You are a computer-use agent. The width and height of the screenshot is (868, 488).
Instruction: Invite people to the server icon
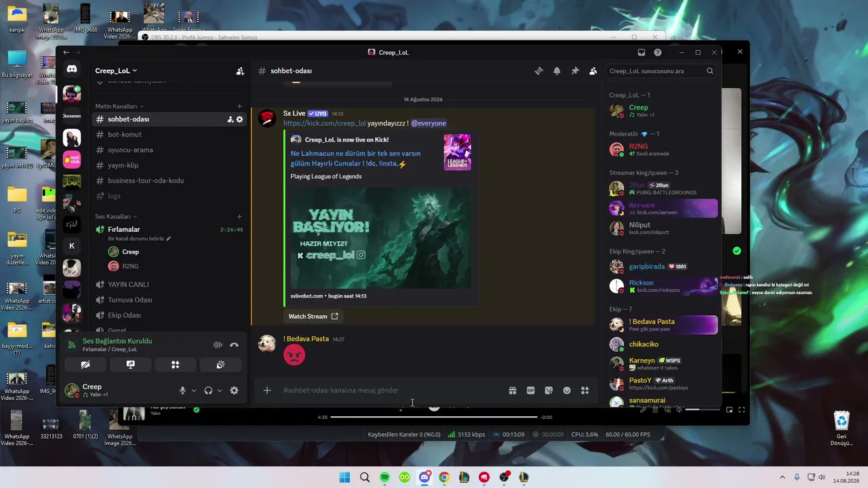(240, 70)
